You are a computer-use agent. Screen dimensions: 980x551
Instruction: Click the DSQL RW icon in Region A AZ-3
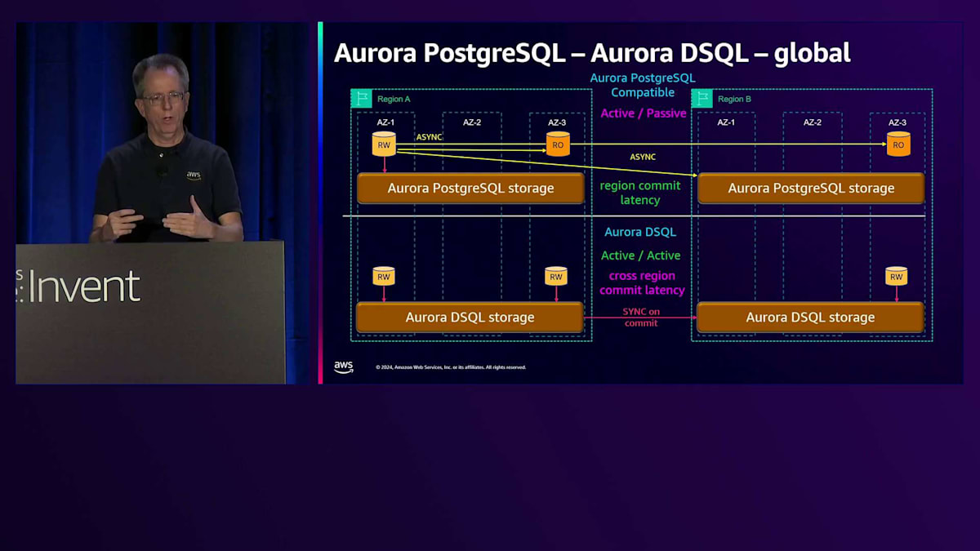556,276
